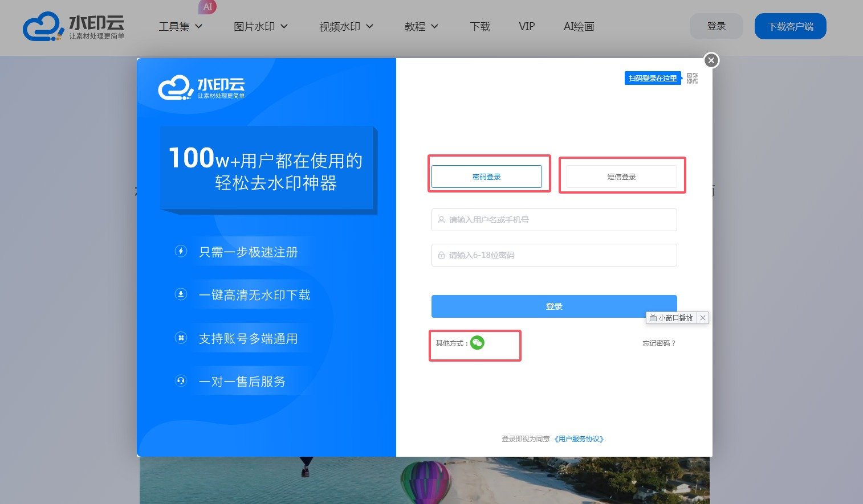Focus the username or phone input field
Image resolution: width=863 pixels, height=504 pixels.
point(554,220)
